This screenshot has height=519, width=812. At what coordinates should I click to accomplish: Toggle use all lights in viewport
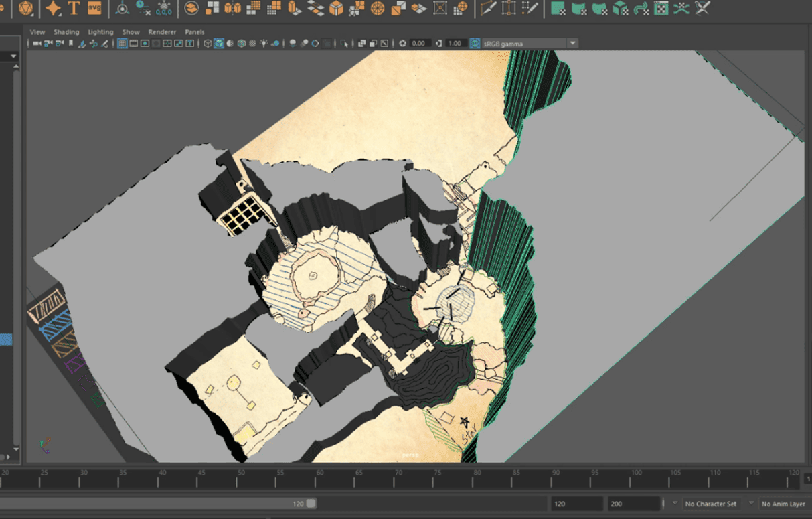[264, 44]
